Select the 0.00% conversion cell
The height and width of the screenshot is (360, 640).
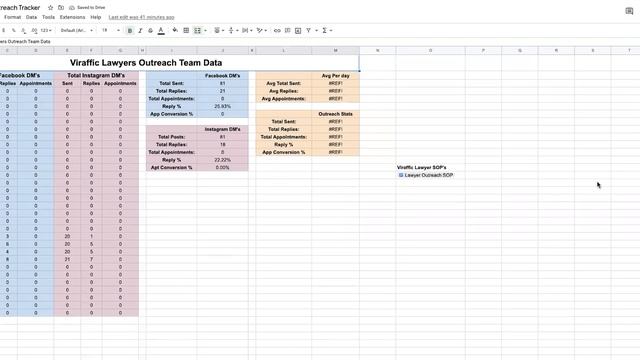222,167
